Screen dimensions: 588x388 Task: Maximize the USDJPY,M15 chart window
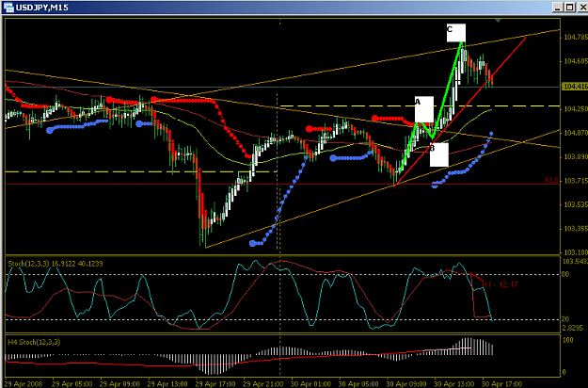click(570, 8)
